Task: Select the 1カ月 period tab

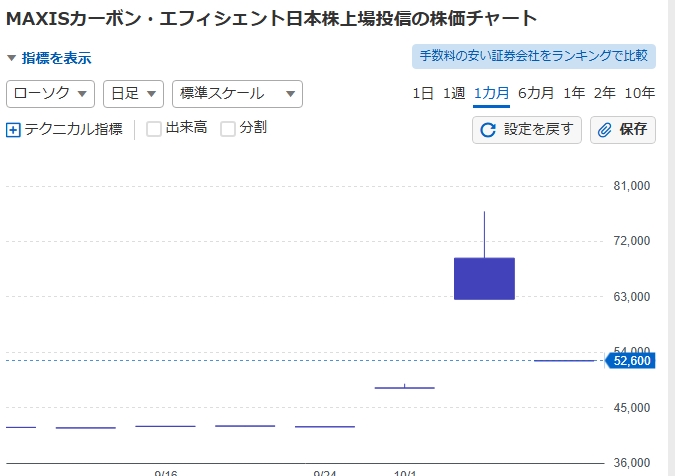Action: 491,94
